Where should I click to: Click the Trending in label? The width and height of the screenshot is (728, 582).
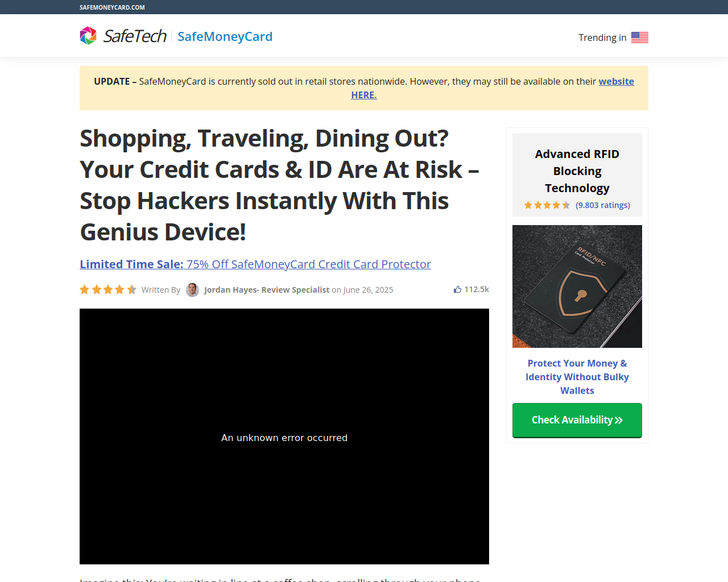[x=602, y=38]
